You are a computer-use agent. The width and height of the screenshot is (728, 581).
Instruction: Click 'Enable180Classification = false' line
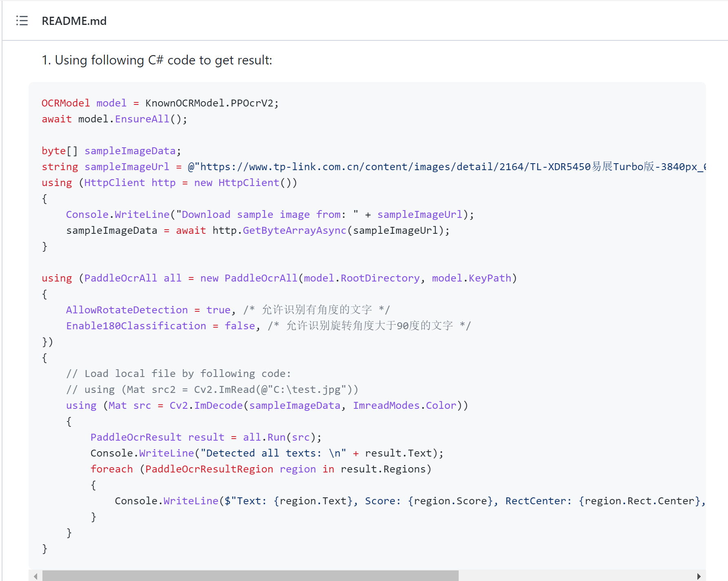point(269,326)
